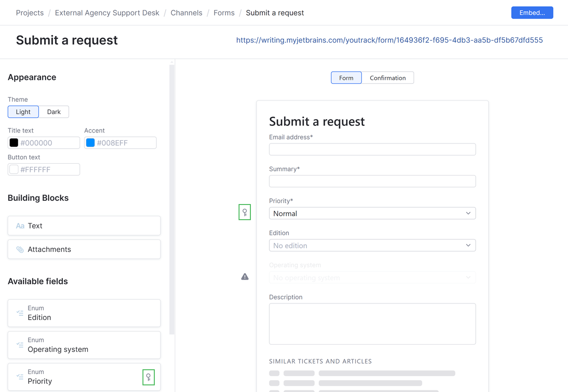Select the Form preview tab
568x392 pixels.
pos(346,77)
